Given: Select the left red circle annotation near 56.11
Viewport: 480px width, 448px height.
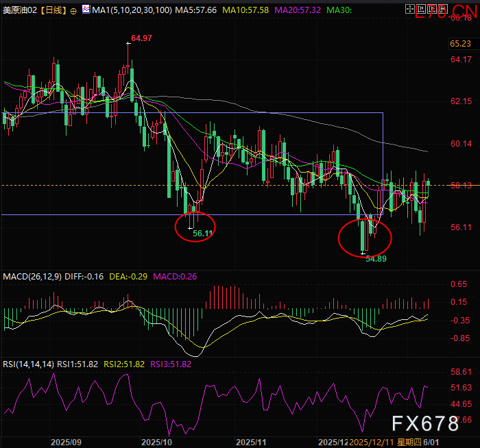Looking at the screenshot, I should 195,227.
